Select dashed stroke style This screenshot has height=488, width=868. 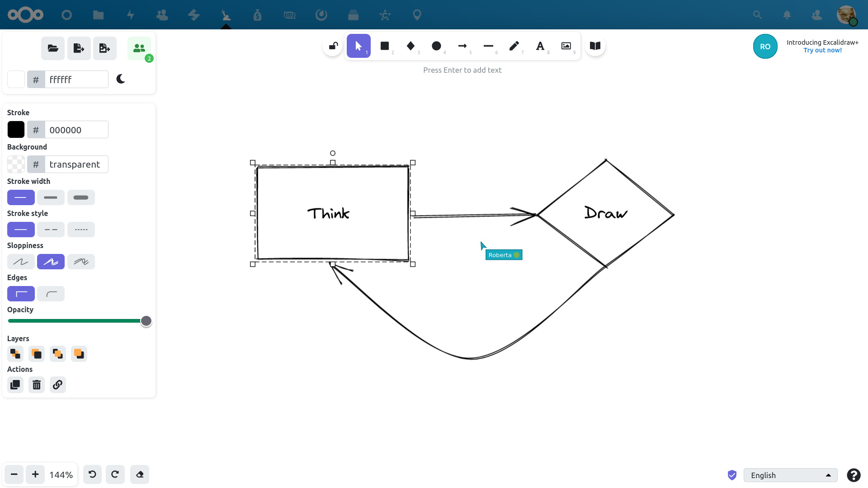click(51, 230)
